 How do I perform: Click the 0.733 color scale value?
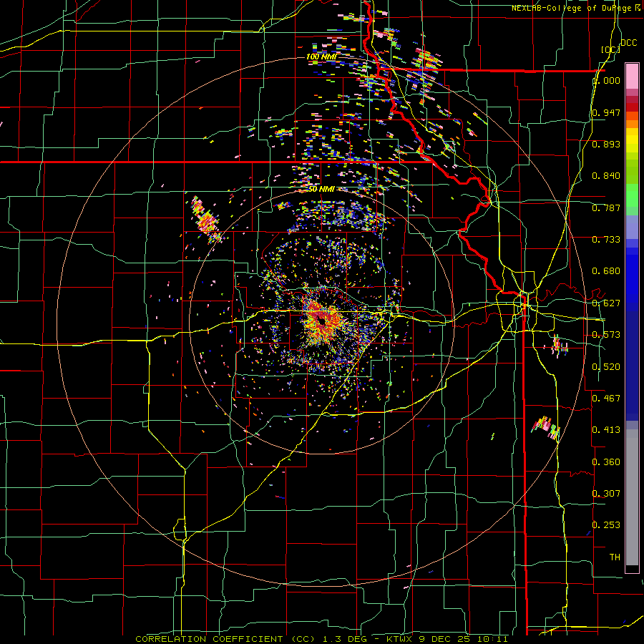pos(606,240)
